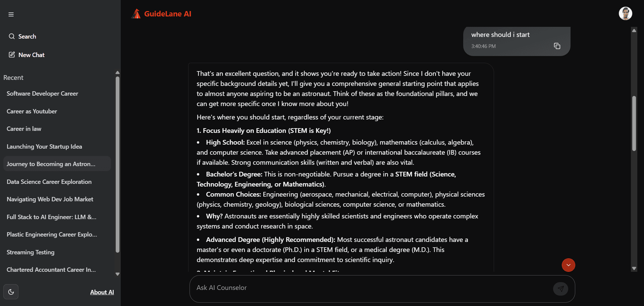The height and width of the screenshot is (306, 644).
Task: Copy the "where should i start" message
Action: [557, 46]
